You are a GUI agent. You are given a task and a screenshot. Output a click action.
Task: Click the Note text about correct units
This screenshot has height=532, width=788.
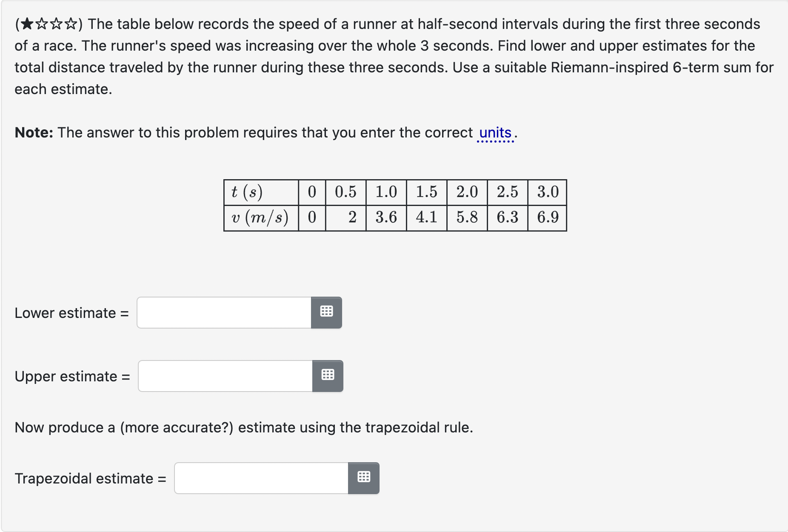click(264, 132)
